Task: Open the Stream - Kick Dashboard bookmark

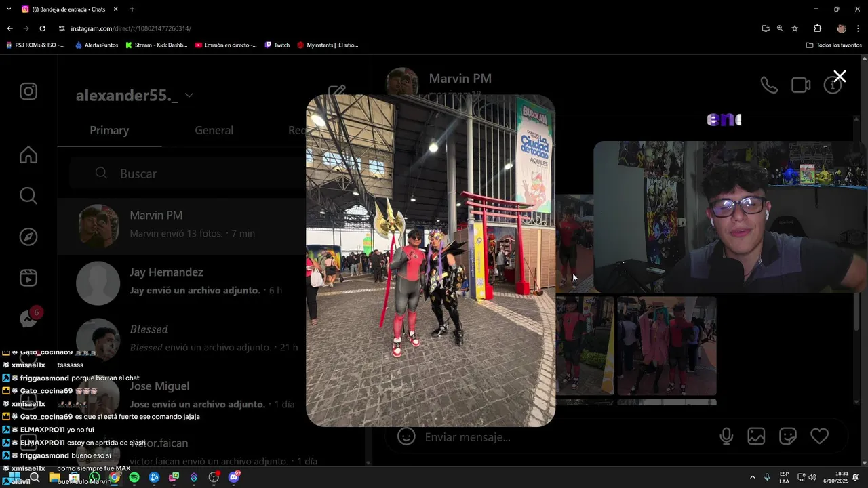Action: pos(156,45)
